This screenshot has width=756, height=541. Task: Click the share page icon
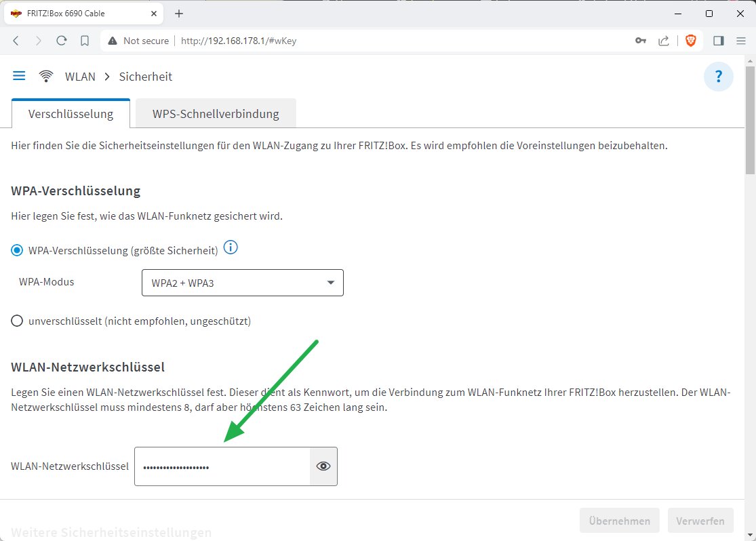tap(664, 41)
